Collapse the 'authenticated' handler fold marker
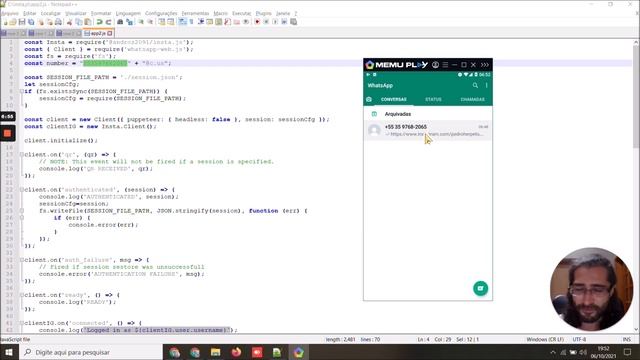This screenshot has width=640, height=360. coord(22,190)
